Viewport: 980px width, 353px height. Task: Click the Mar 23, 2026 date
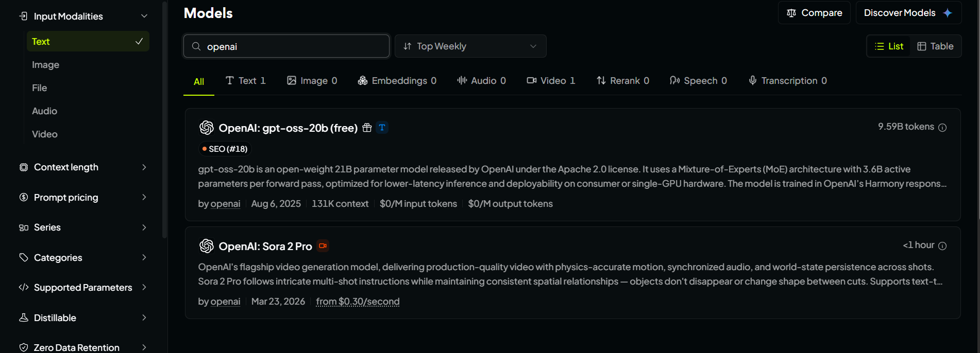[278, 302]
